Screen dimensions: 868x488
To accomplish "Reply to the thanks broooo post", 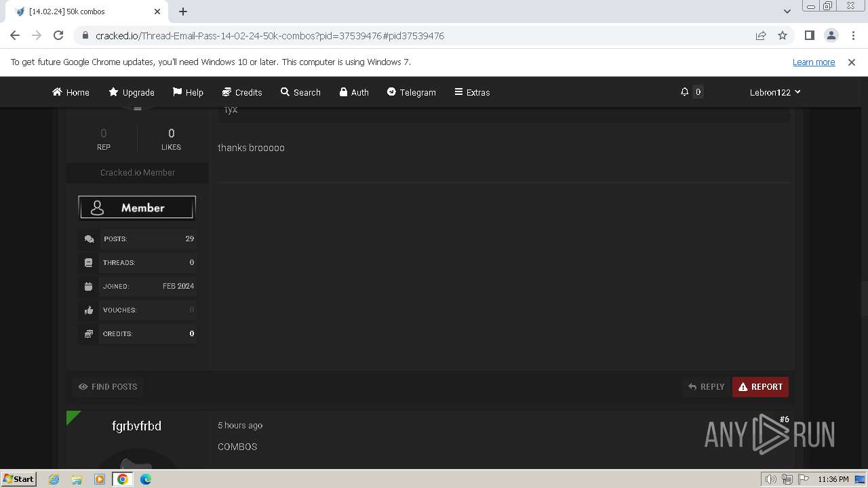I will (706, 387).
